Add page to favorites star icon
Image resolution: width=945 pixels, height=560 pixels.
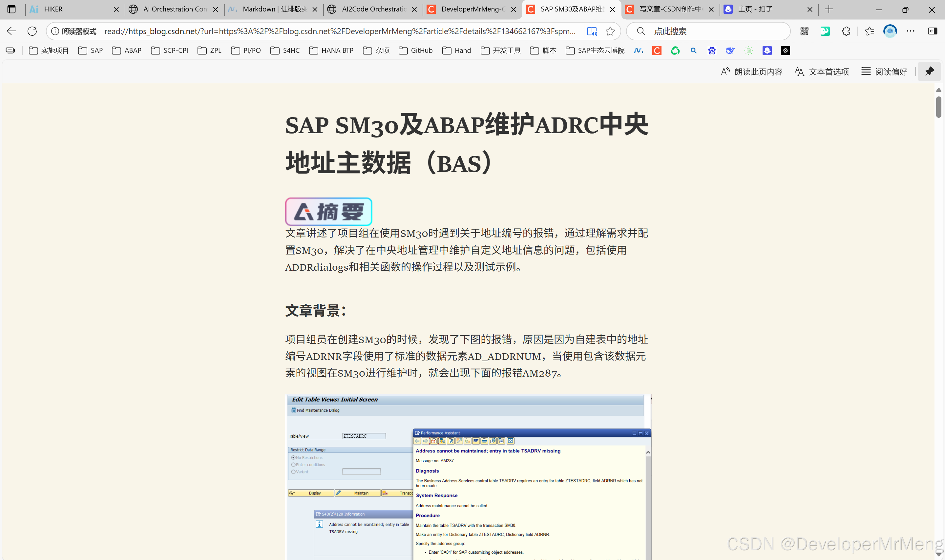(610, 31)
